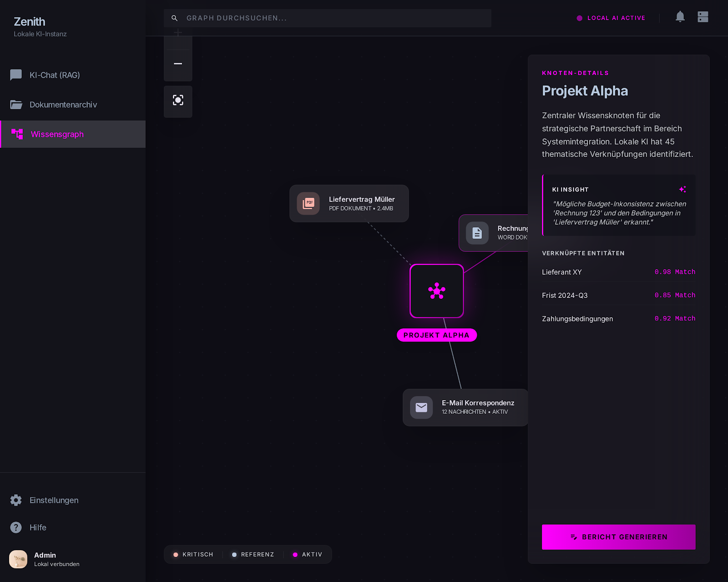Zoom out with the minus button
This screenshot has width=728, height=582.
(178, 64)
